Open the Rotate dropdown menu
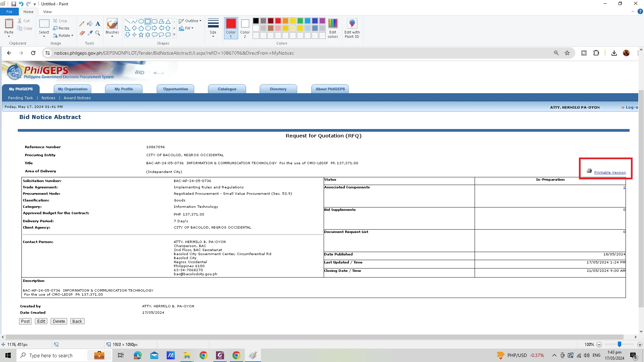The height and width of the screenshot is (362, 644). tap(63, 36)
